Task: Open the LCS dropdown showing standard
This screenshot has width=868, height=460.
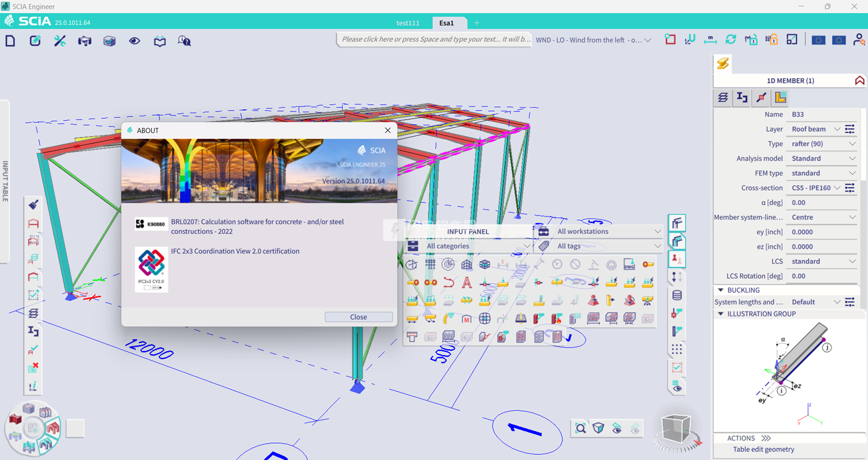Action: (823, 261)
